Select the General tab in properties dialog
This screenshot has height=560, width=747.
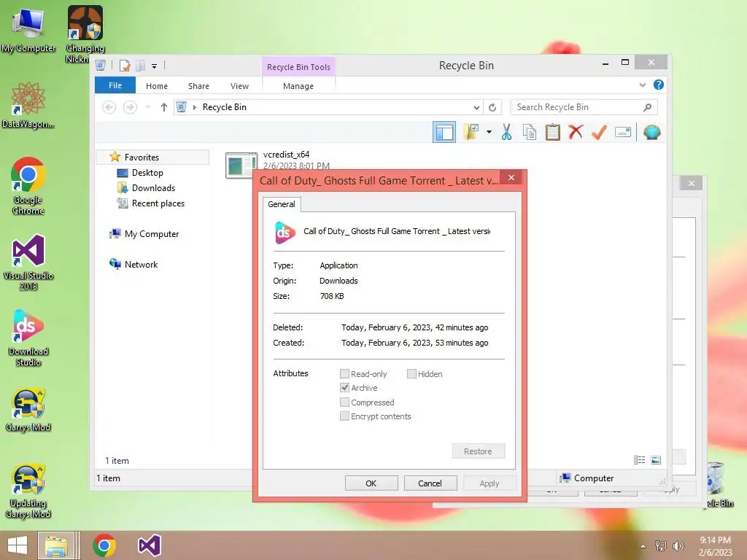coord(282,204)
